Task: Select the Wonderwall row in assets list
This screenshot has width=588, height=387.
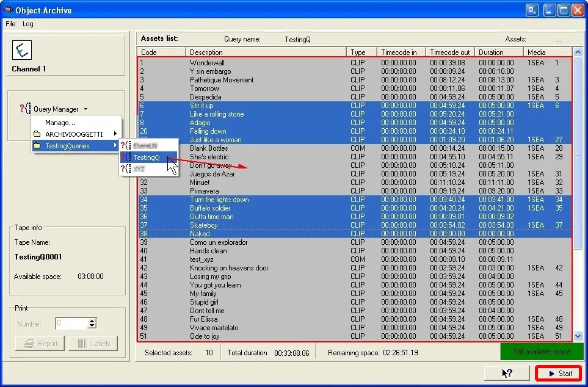Action: click(x=207, y=62)
